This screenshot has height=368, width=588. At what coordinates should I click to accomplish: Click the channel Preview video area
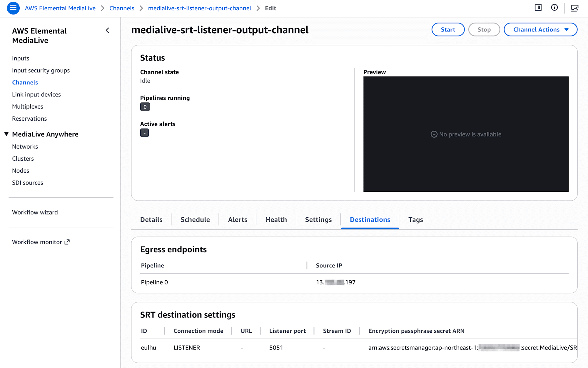click(x=466, y=134)
